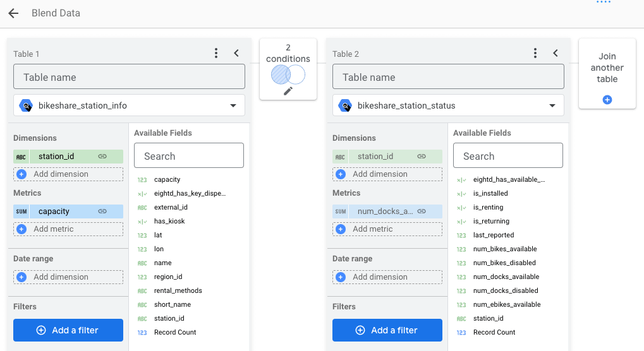
Task: Click the link icon on the capacity metric
Action: (102, 211)
